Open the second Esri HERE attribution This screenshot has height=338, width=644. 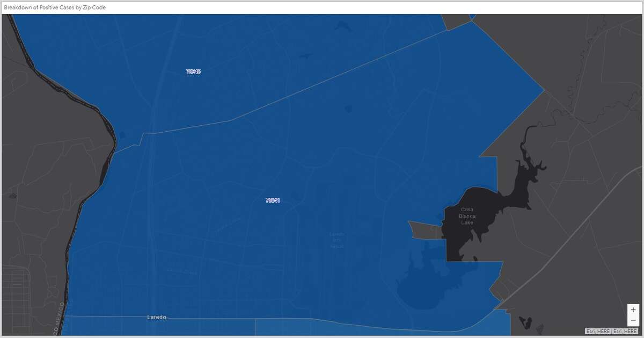tap(625, 332)
